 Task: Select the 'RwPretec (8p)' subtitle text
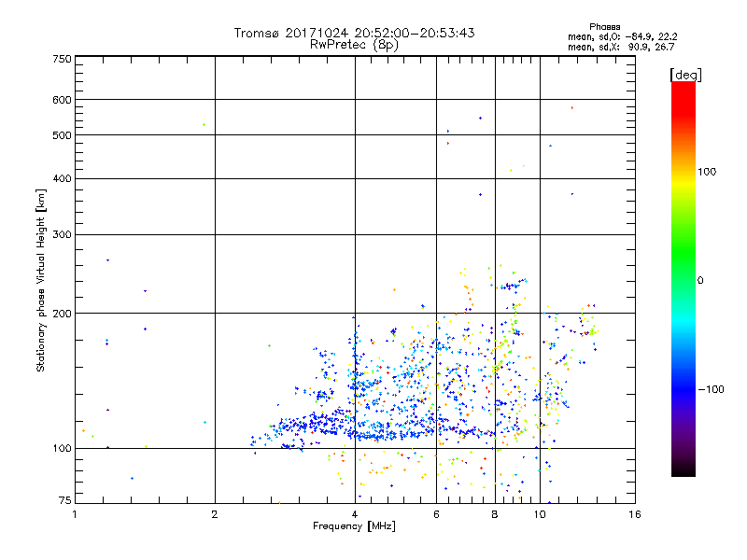tap(354, 45)
